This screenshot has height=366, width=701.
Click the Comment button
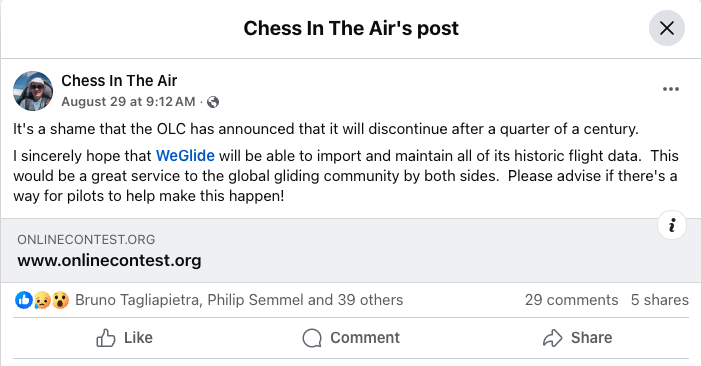pos(351,338)
